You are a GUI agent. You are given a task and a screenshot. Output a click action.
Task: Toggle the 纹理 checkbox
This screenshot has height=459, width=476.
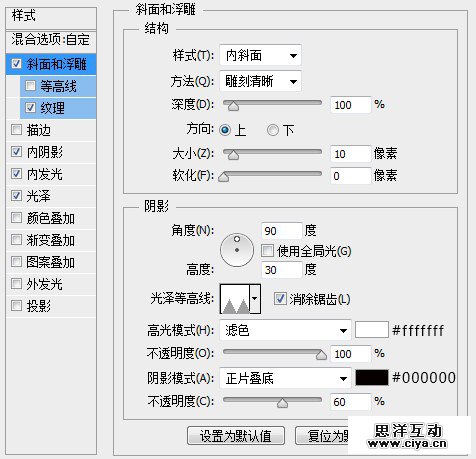click(30, 108)
